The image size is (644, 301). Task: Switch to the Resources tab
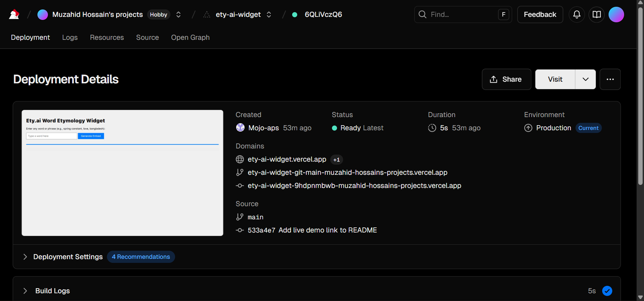[x=107, y=37]
